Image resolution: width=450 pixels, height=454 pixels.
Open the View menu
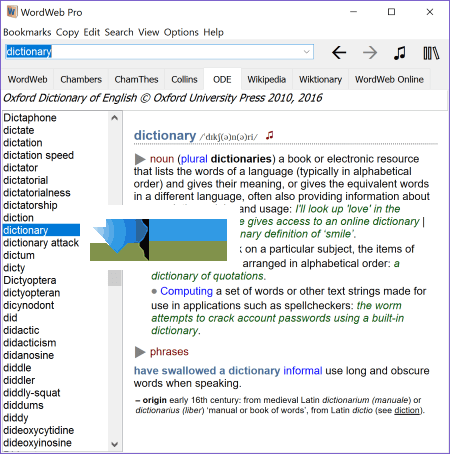pos(149,32)
